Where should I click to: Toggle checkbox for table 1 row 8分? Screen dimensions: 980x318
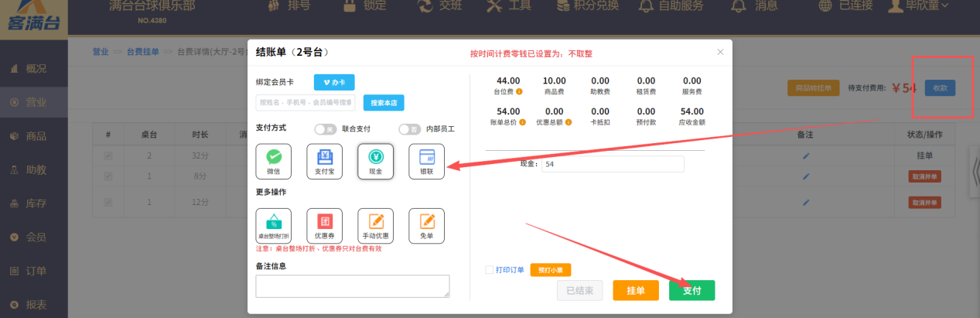(108, 177)
